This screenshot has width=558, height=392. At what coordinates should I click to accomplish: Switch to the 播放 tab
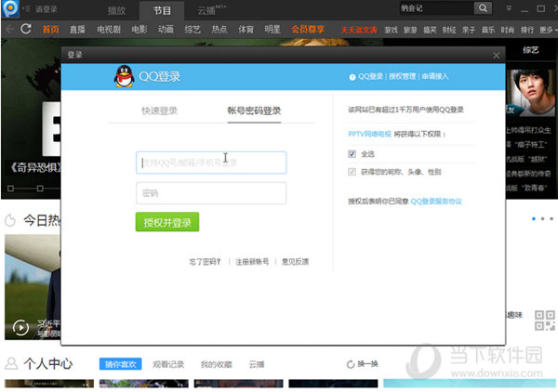117,10
